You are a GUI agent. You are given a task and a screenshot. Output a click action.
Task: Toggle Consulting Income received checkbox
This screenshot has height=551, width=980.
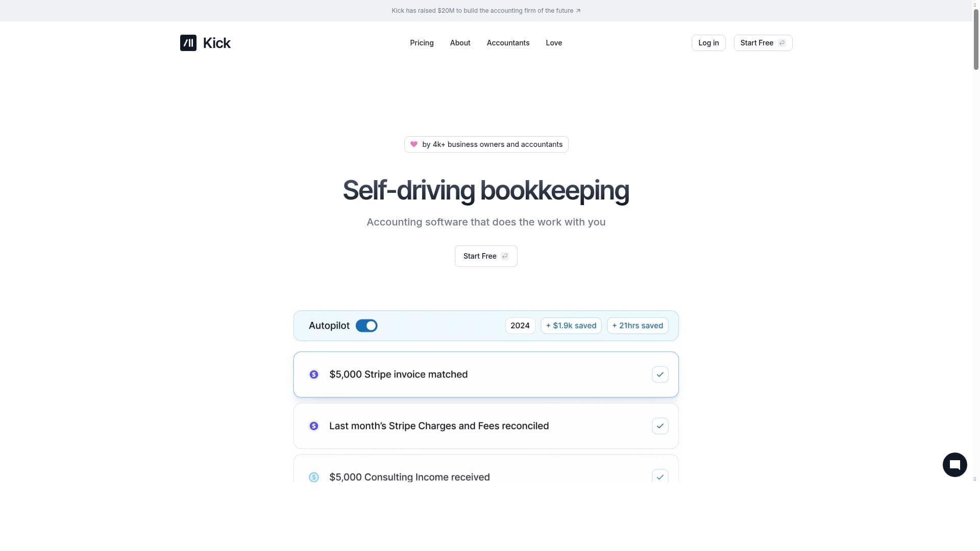[x=660, y=477]
